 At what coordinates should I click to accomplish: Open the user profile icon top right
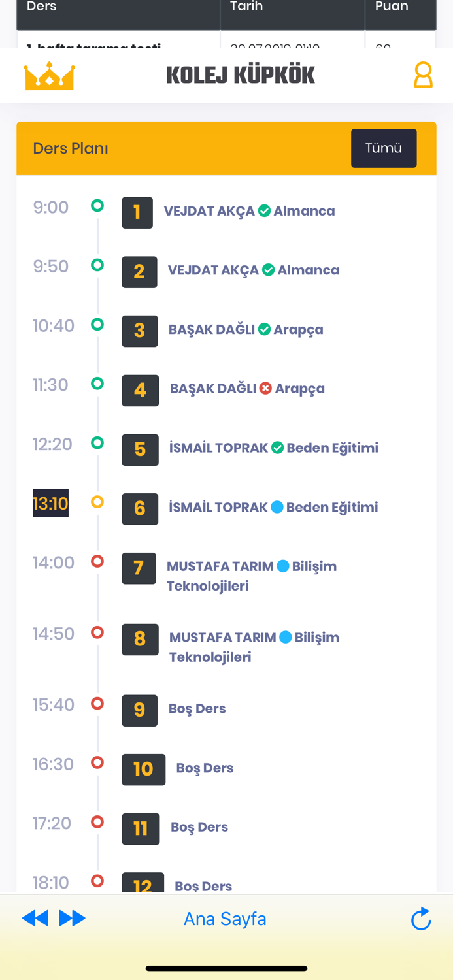(x=423, y=74)
